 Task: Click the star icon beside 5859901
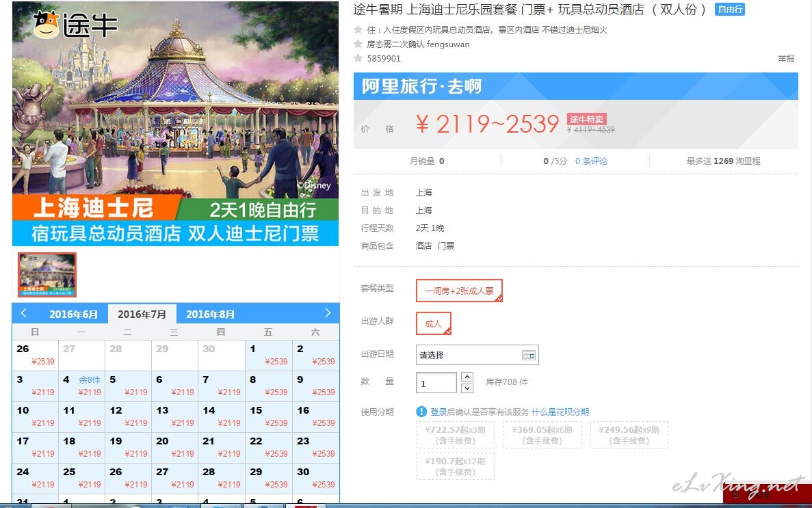pyautogui.click(x=358, y=58)
